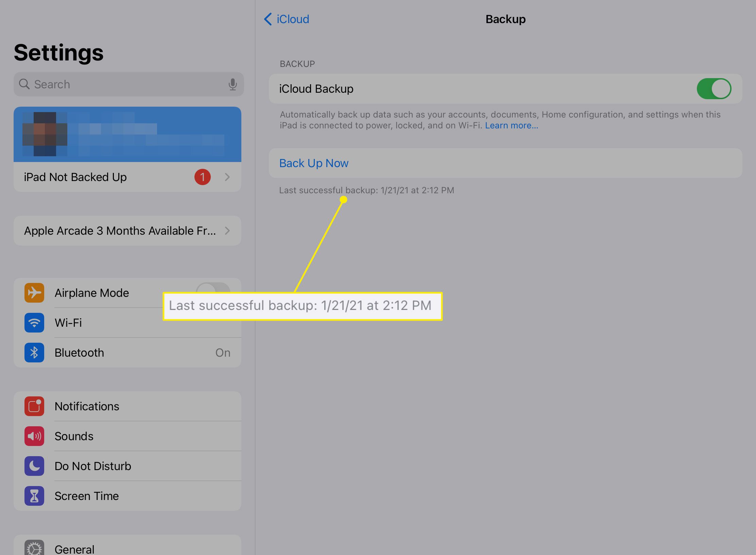Tap the Airplane Mode label
Viewport: 756px width, 555px height.
[92, 293]
